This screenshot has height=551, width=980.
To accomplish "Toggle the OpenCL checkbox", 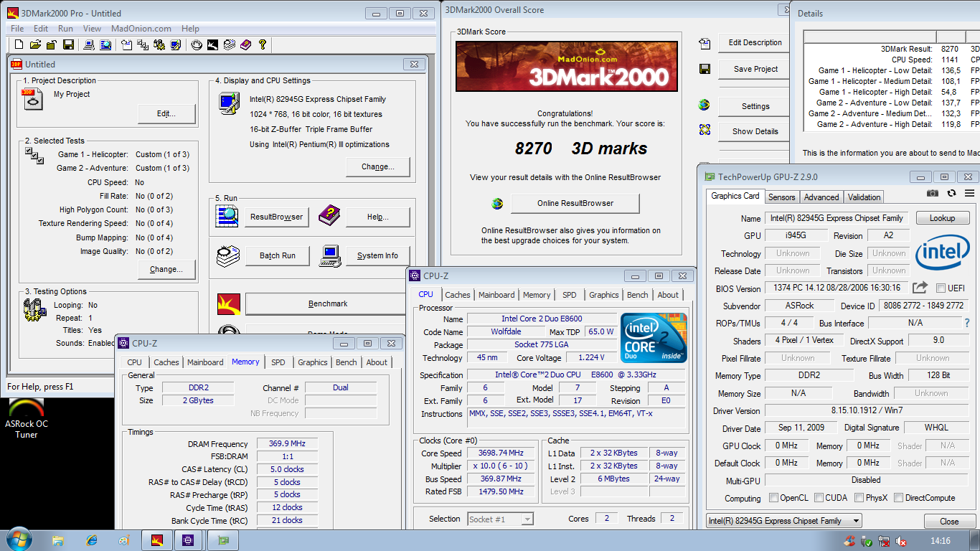I will [x=773, y=497].
